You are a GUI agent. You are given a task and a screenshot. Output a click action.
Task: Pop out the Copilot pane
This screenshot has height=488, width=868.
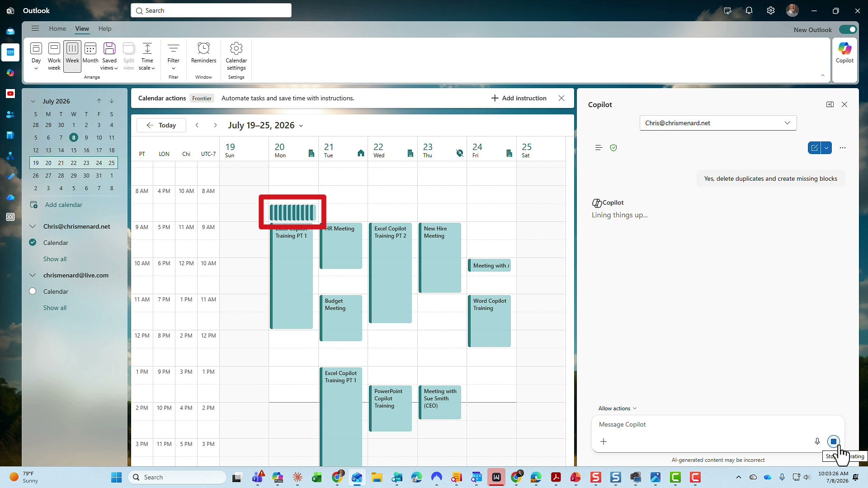pyautogui.click(x=830, y=104)
